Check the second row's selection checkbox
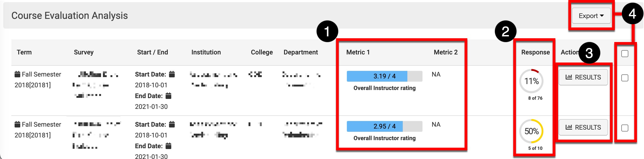The image size is (644, 159). coord(625,128)
